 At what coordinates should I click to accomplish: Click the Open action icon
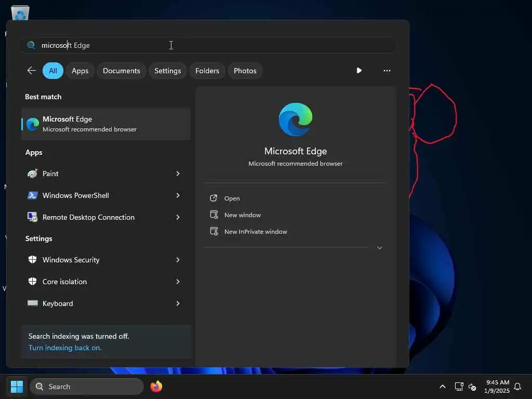pos(214,198)
